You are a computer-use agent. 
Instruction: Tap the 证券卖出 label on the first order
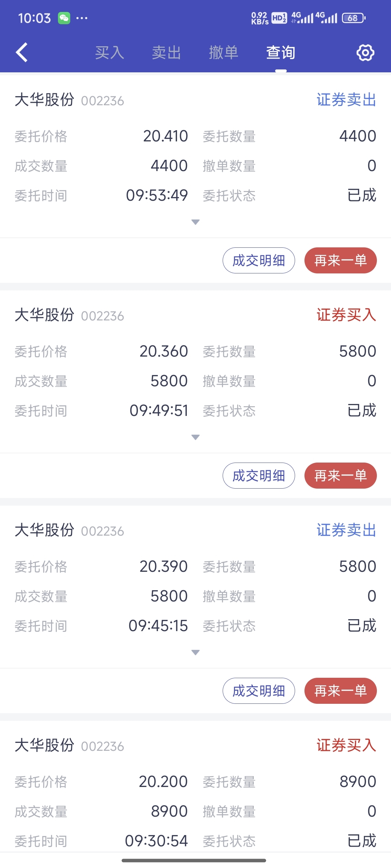tap(346, 100)
